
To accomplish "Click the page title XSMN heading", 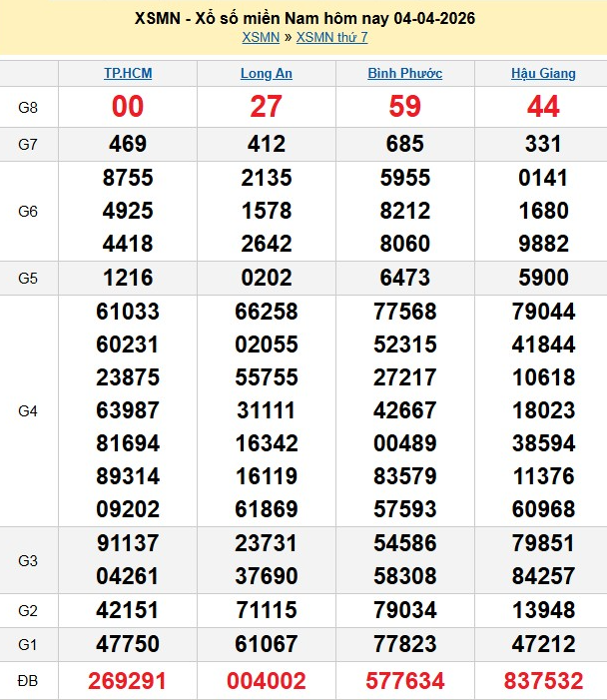I will pos(303,18).
